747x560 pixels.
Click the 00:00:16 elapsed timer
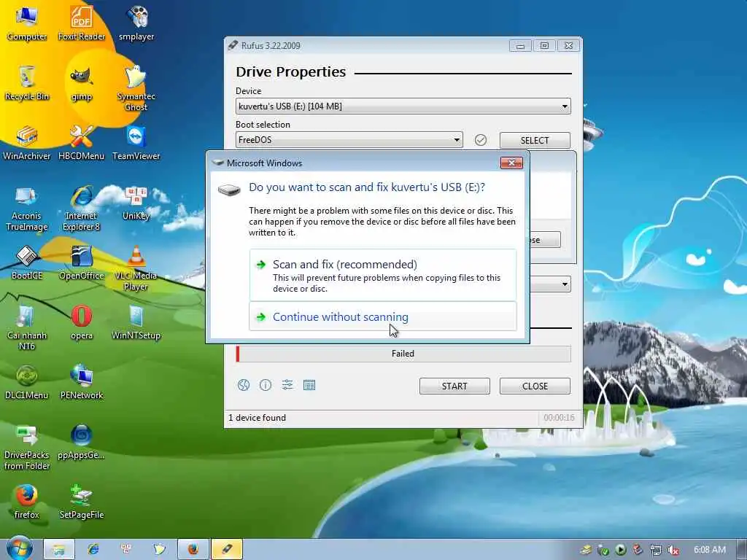click(559, 418)
